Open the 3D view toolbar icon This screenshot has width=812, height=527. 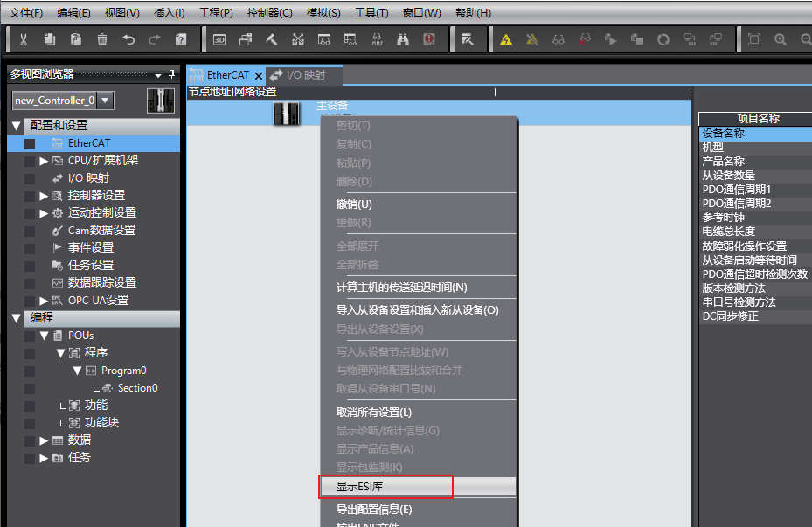219,39
